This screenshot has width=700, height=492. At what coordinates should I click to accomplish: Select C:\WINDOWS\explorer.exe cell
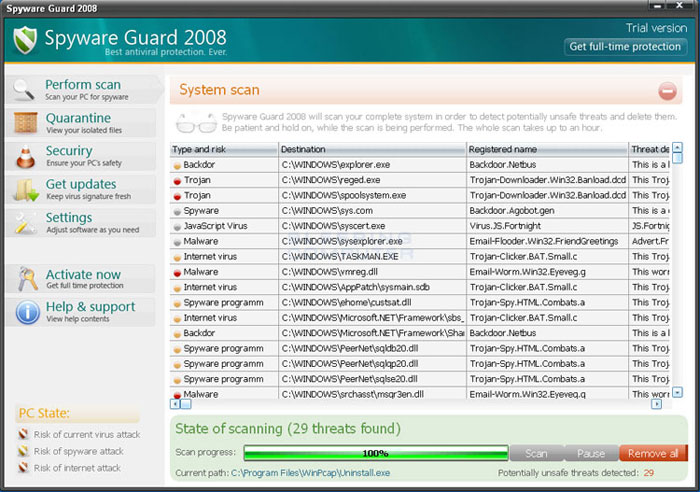click(372, 165)
